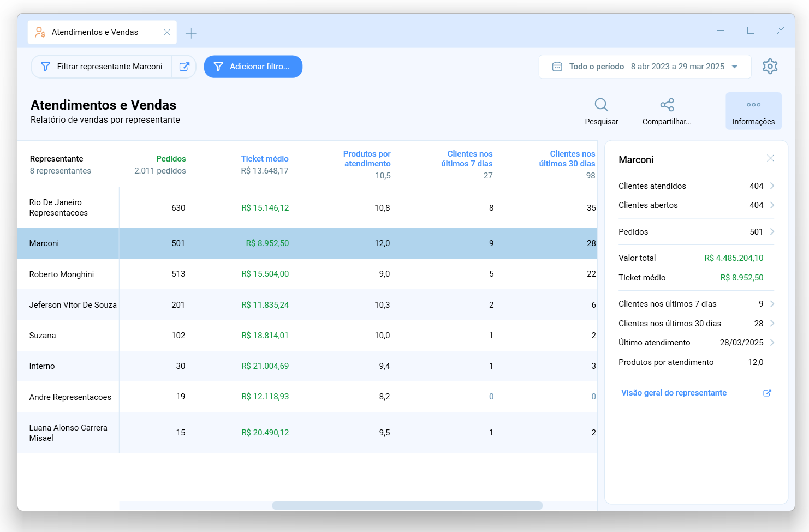Click external link icon beside Visão geral

[x=767, y=393]
